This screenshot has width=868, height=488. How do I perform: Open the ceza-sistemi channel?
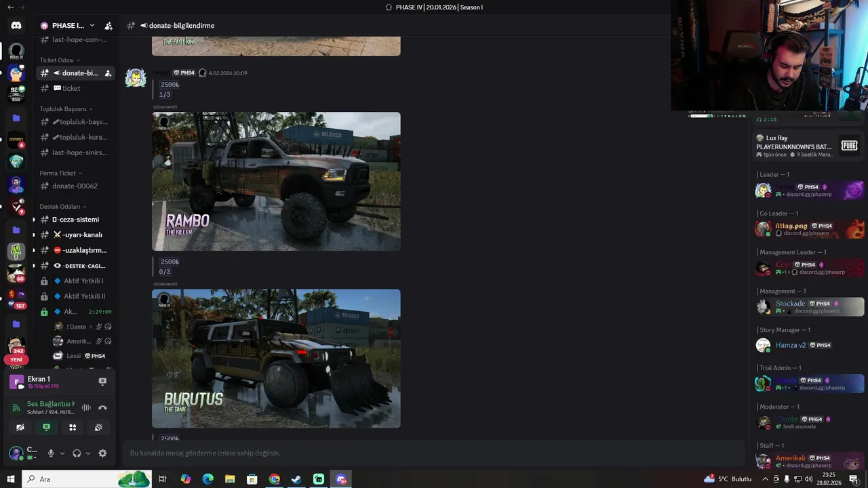coord(75,220)
